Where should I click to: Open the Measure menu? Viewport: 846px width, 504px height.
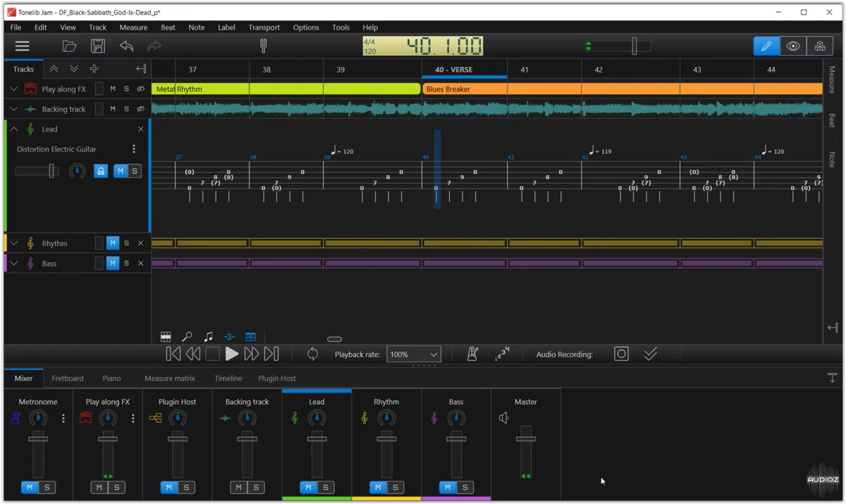click(133, 27)
